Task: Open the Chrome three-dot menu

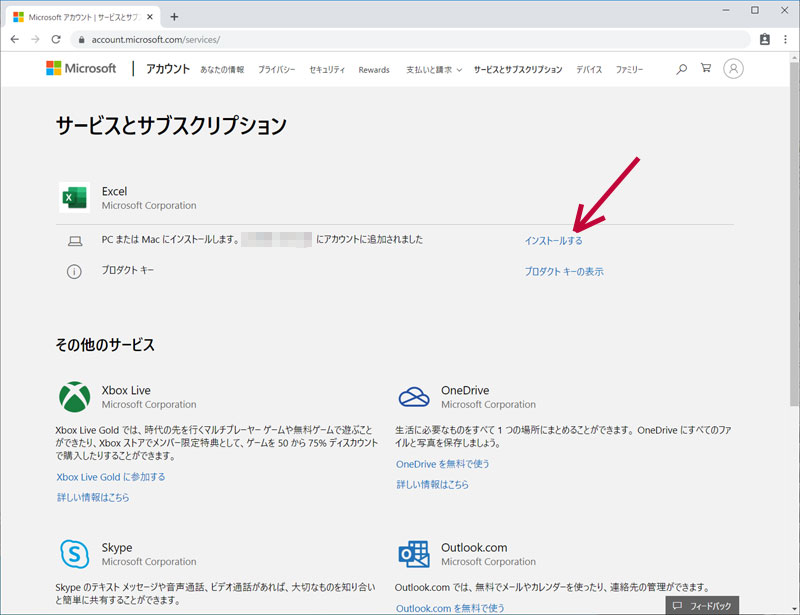Action: (785, 39)
